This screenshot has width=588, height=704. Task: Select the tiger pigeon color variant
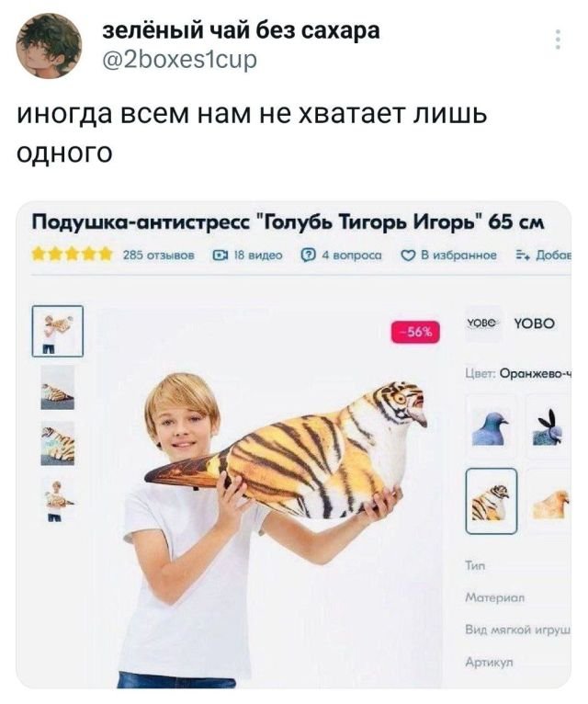[491, 501]
